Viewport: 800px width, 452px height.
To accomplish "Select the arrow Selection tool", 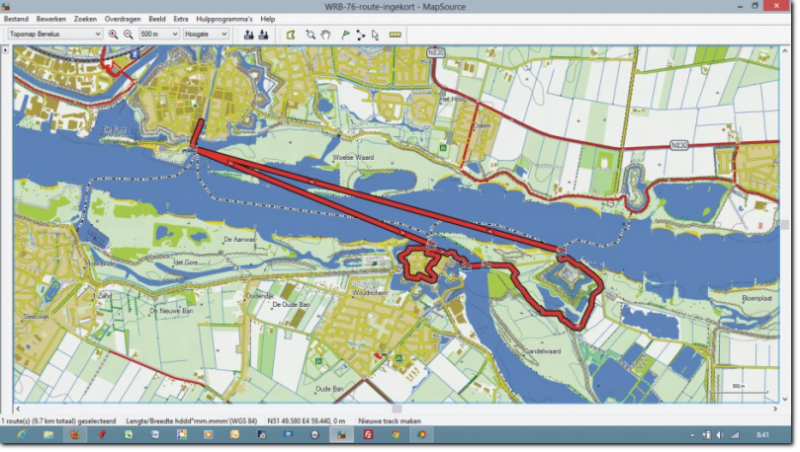I will pyautogui.click(x=375, y=34).
